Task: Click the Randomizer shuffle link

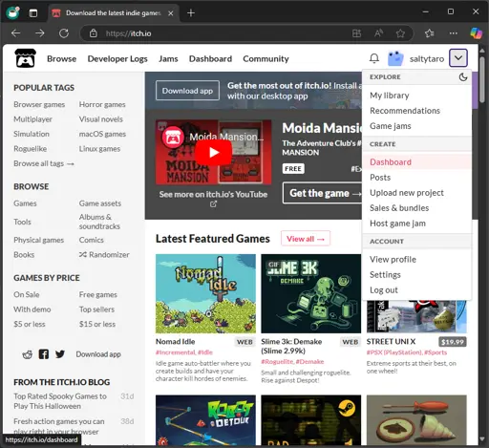Action: [104, 255]
